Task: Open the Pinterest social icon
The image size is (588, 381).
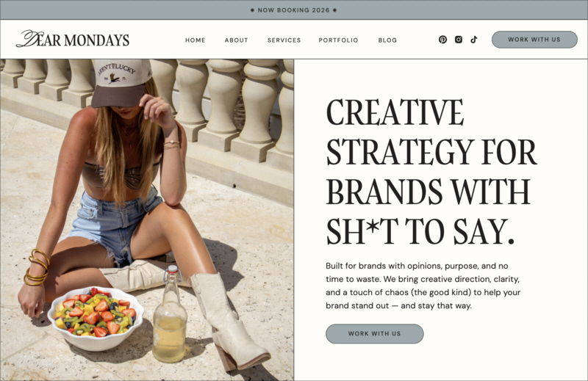Action: (442, 40)
